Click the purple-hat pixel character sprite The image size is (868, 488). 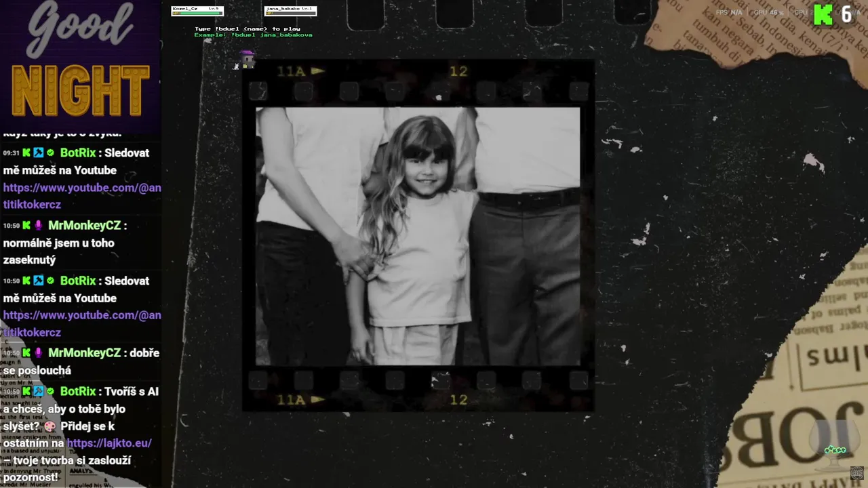(x=248, y=59)
